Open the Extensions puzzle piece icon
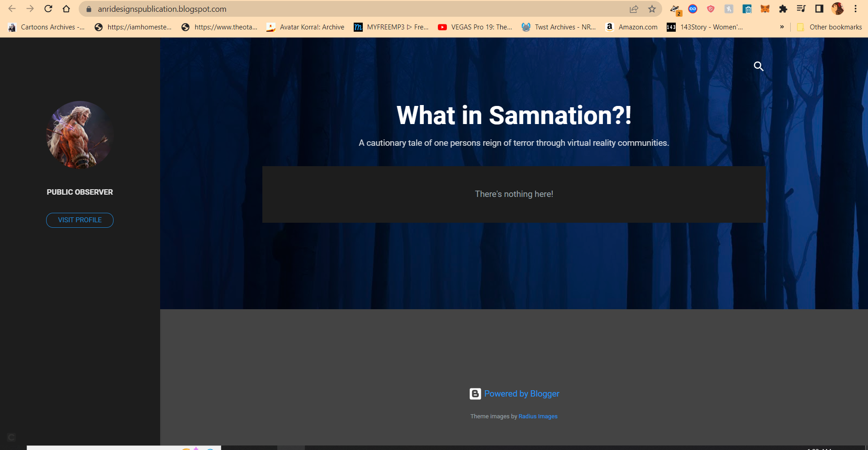This screenshot has height=450, width=868. pyautogui.click(x=783, y=9)
